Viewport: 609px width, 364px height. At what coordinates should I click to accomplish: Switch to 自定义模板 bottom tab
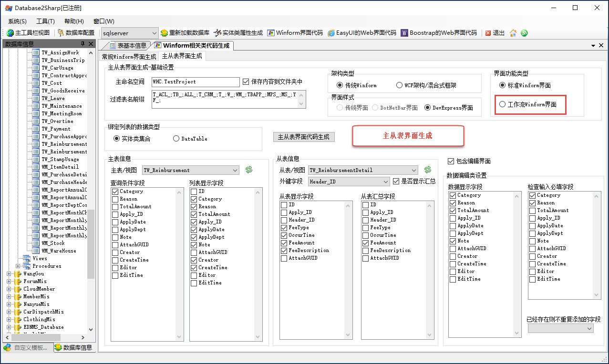point(26,347)
